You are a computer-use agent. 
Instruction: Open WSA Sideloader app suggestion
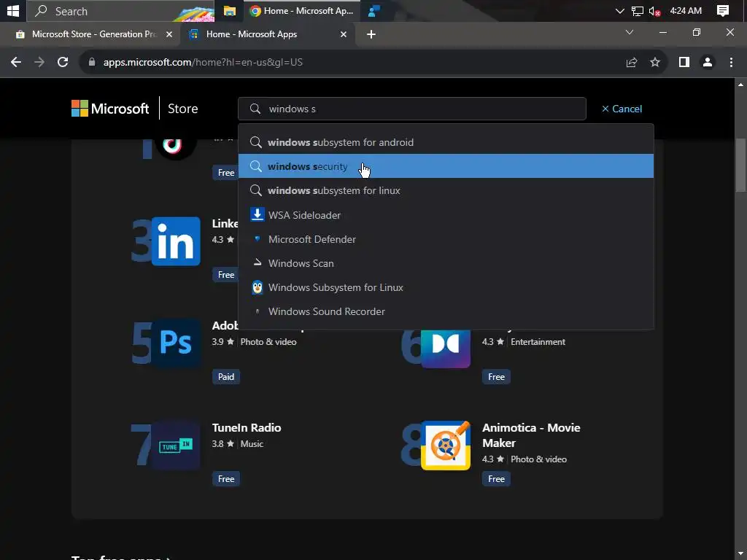(446, 215)
